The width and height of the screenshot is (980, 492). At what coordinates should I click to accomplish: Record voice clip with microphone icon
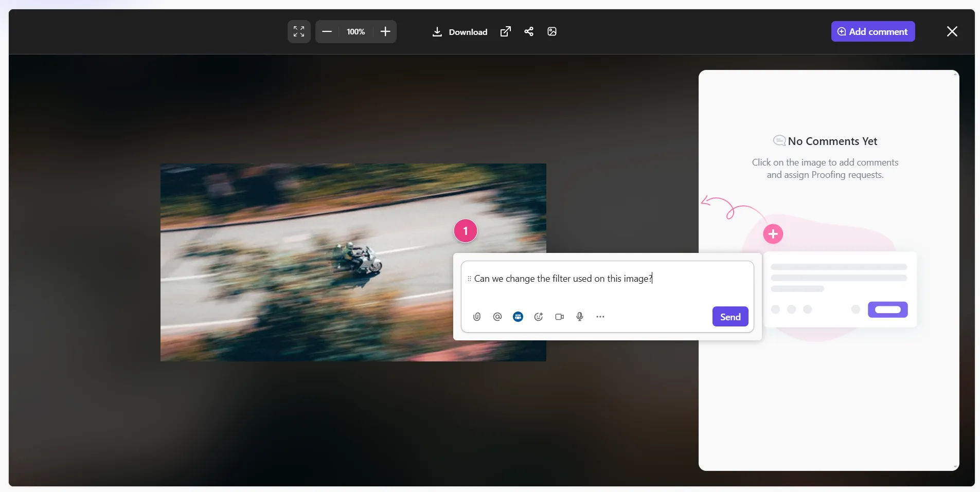click(580, 317)
